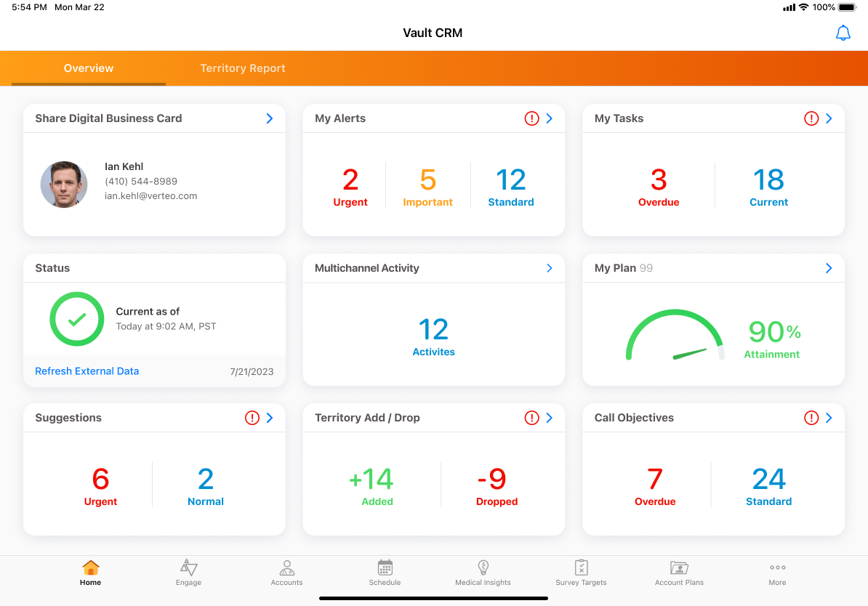Tap the Engage icon in bottom bar
868x606 pixels.
coord(188,568)
